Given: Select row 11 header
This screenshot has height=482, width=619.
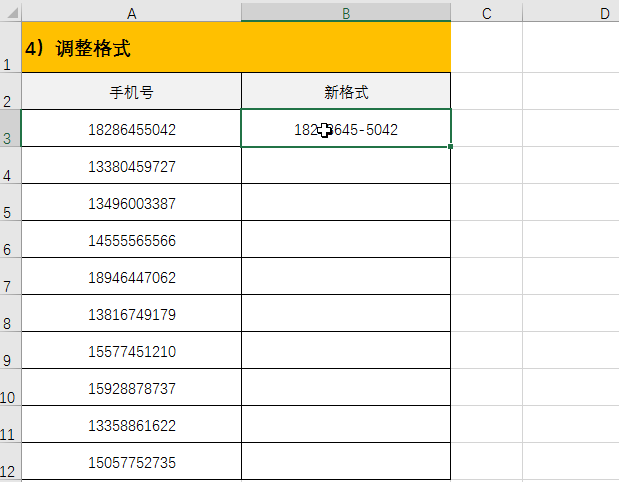Looking at the screenshot, I should (10, 424).
